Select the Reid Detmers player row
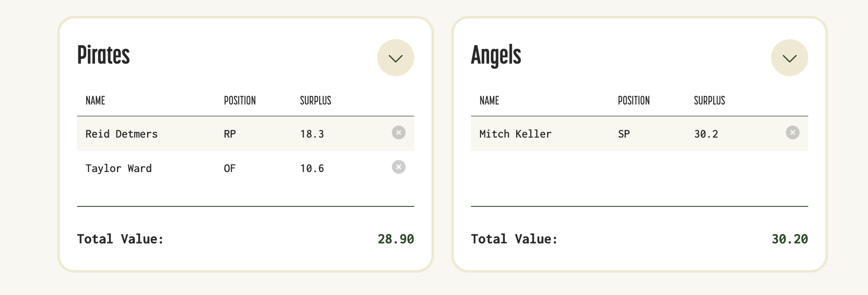The width and height of the screenshot is (868, 295). tap(246, 134)
